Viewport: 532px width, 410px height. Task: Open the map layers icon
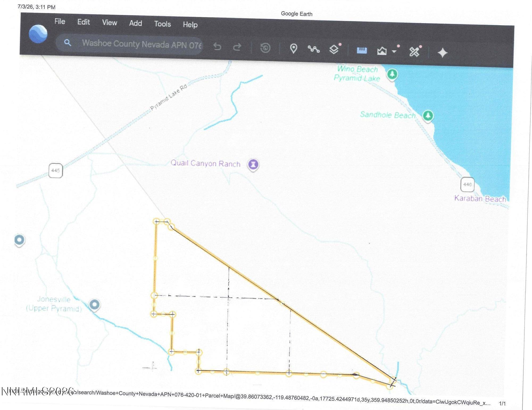click(334, 49)
